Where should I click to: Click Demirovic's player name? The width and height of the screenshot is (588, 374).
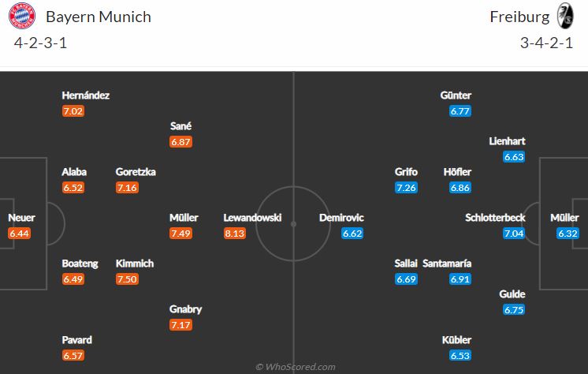point(341,218)
